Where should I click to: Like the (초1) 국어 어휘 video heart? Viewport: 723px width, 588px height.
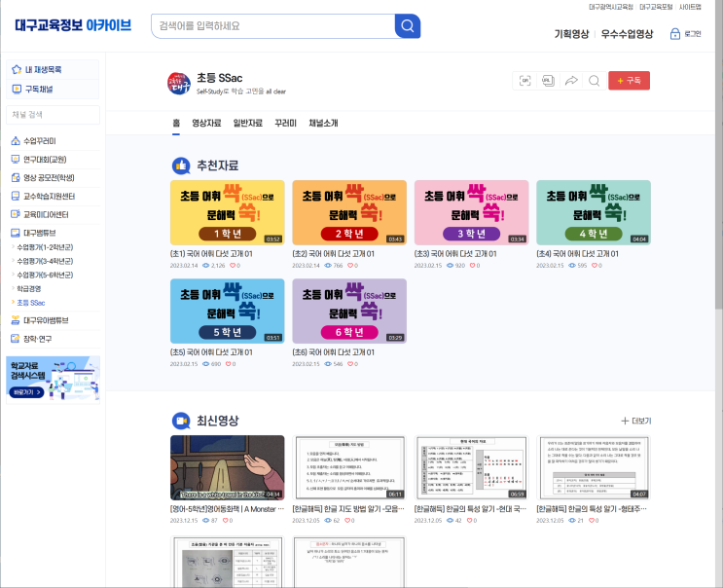233,266
